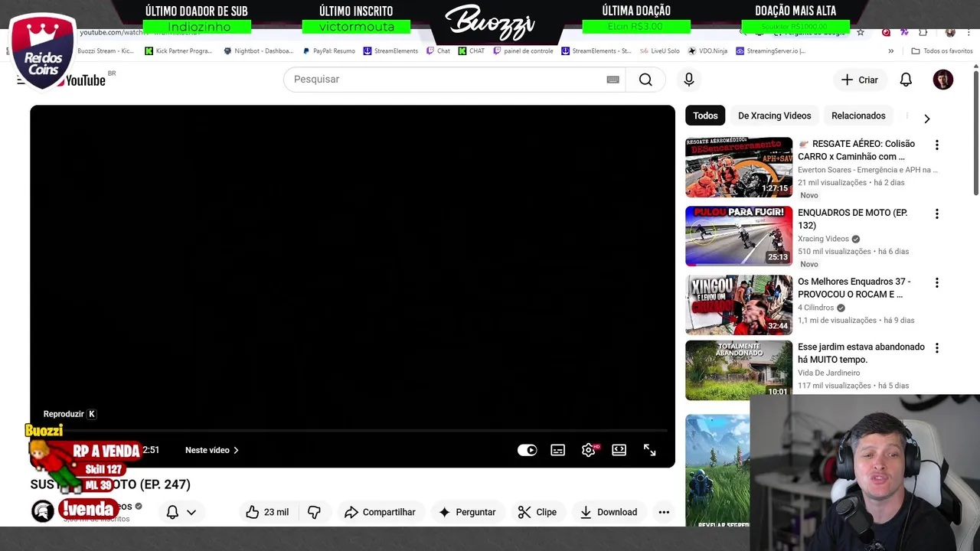The width and height of the screenshot is (980, 551).
Task: Expand hidden bookmarks with the double chevron
Action: (x=890, y=51)
